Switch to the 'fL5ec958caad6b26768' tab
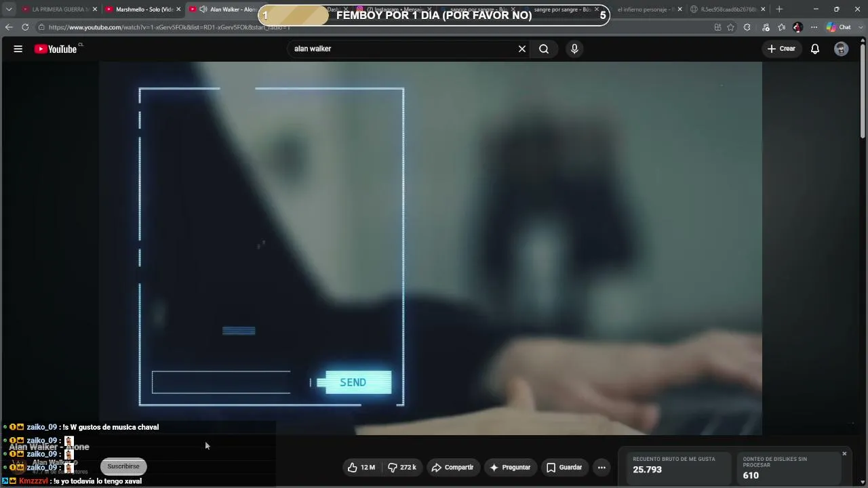Screen dimensions: 868x488 click(x=728, y=9)
